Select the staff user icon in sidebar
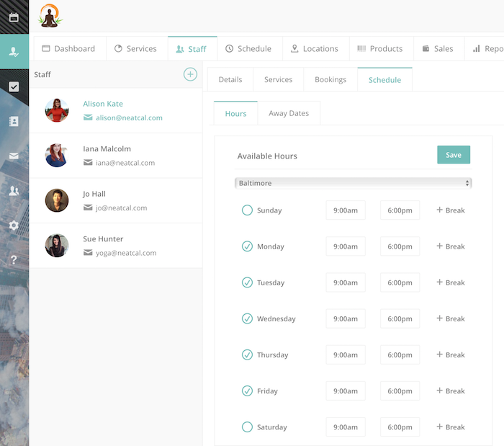This screenshot has height=446, width=504. (x=14, y=51)
